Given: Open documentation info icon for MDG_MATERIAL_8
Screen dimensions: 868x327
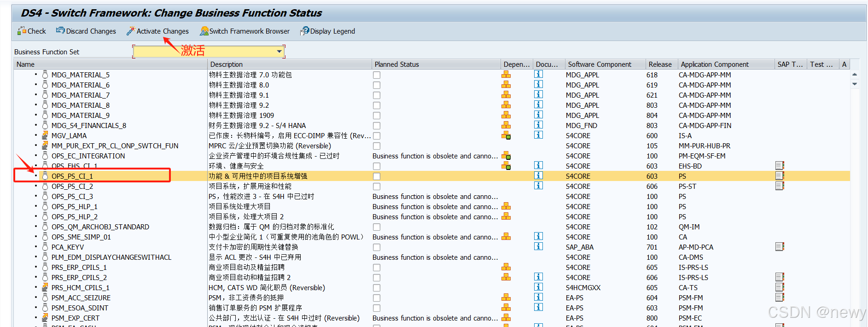Looking at the screenshot, I should point(538,105).
